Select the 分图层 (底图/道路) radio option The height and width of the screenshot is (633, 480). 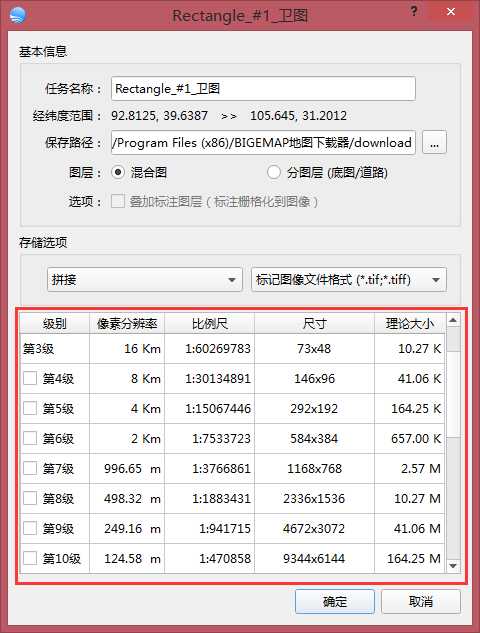click(x=274, y=172)
